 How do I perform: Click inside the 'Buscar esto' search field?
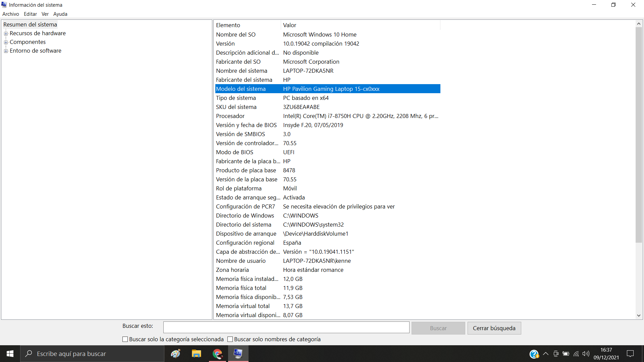click(x=286, y=327)
